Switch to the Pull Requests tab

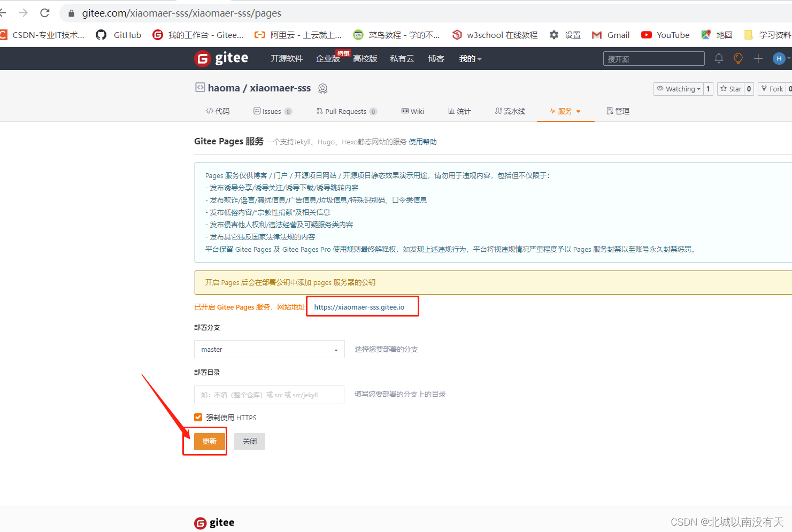click(347, 111)
